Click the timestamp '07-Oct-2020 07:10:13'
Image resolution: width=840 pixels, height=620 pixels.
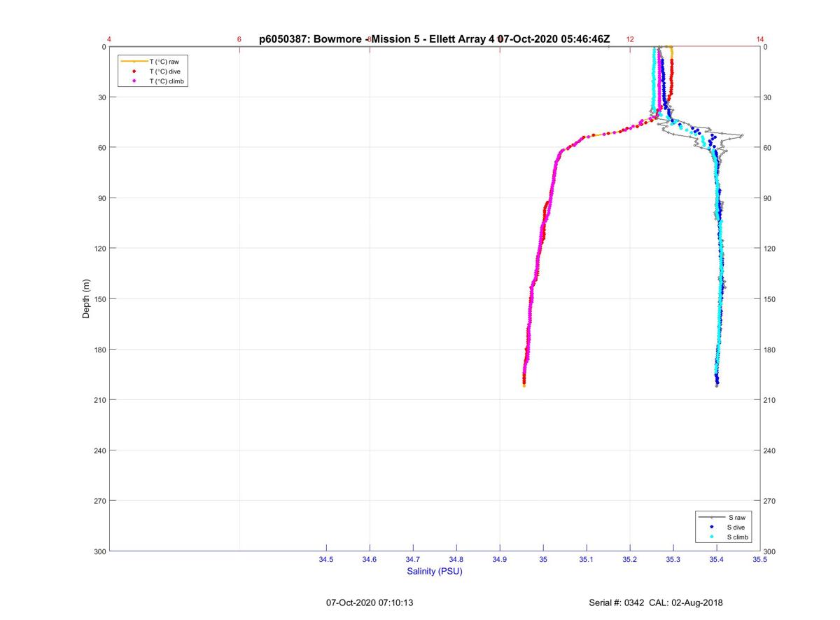(x=370, y=602)
